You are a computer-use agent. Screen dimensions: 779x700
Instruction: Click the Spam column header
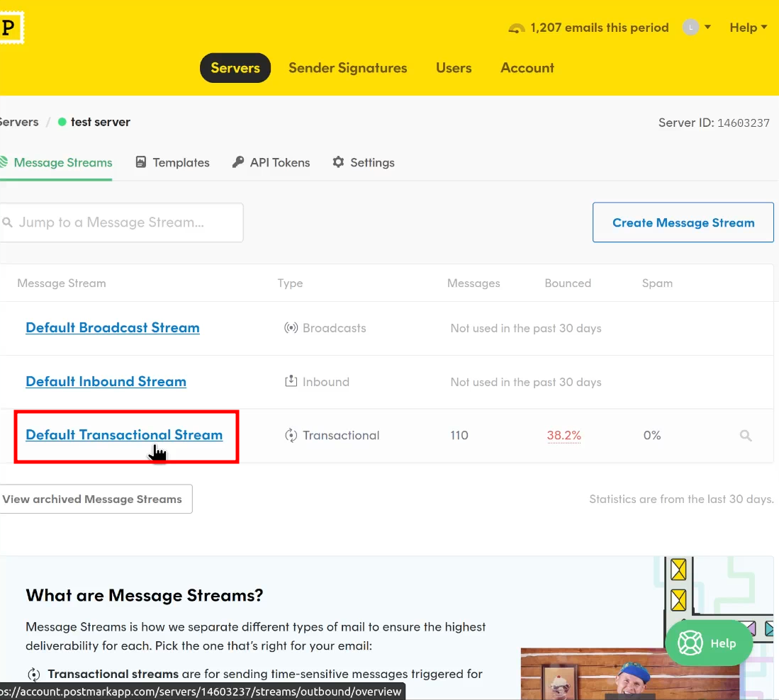pyautogui.click(x=657, y=283)
